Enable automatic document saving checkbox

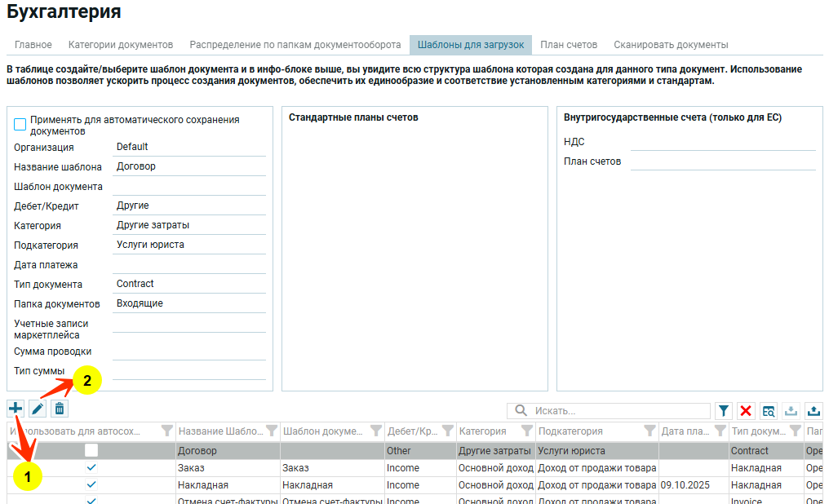[20, 125]
